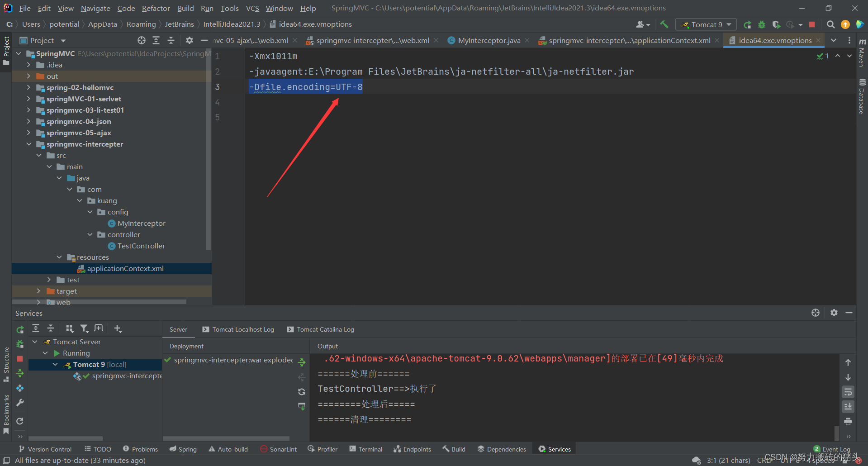Hide the Project panel with minus icon
868x466 pixels.
pyautogui.click(x=204, y=40)
